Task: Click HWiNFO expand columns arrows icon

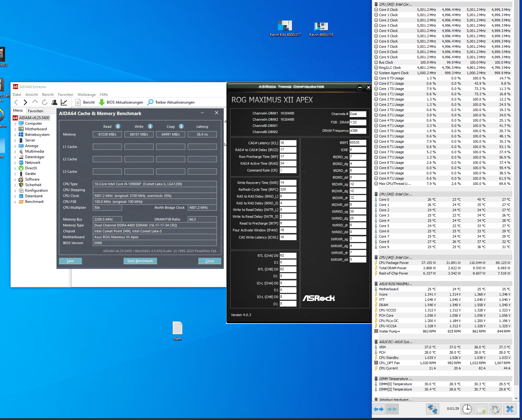Action: coord(379,409)
